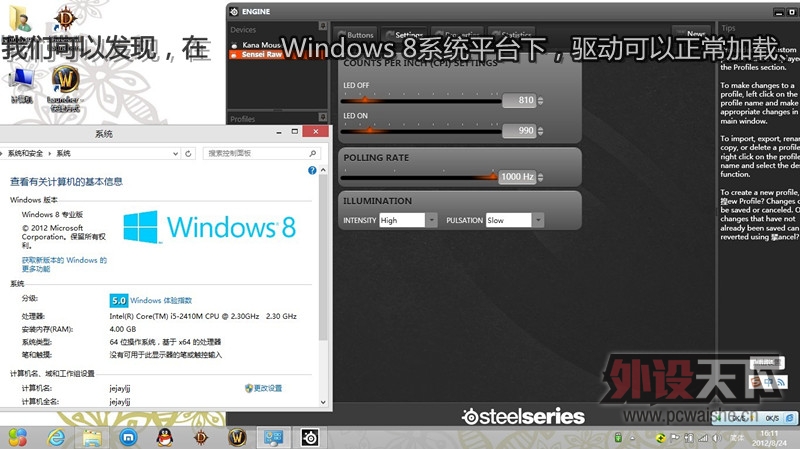The image size is (800, 449).
Task: Click the 810 LED OFF value field
Action: [x=519, y=101]
